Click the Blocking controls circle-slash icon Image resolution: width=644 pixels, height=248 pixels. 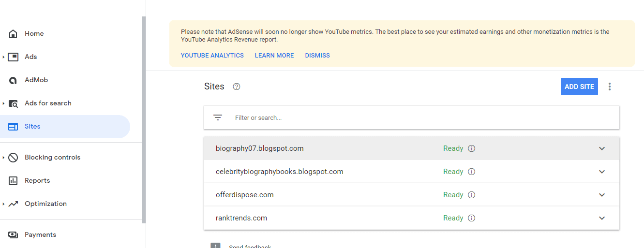(x=14, y=158)
